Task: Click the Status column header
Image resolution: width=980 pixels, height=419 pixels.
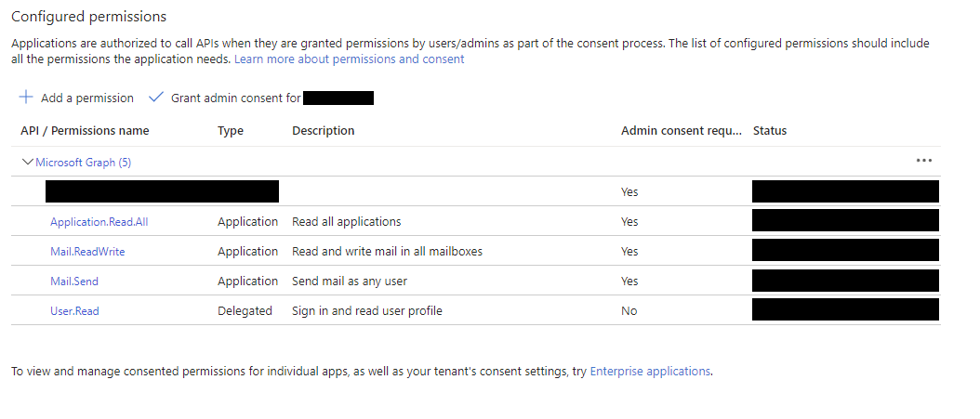Action: [770, 131]
